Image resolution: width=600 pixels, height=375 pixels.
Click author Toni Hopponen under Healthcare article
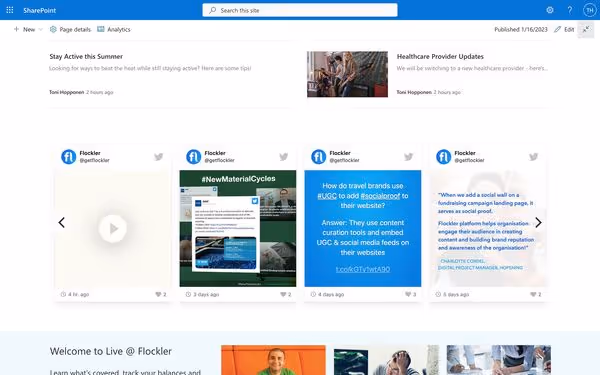coord(414,92)
